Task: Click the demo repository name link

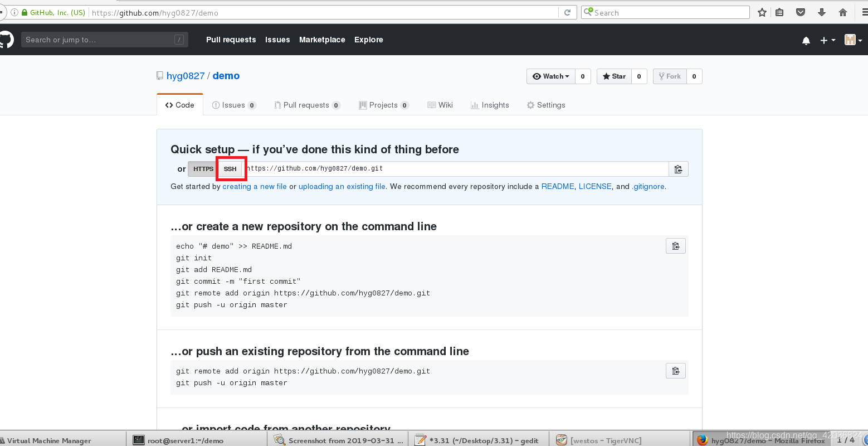Action: point(226,76)
